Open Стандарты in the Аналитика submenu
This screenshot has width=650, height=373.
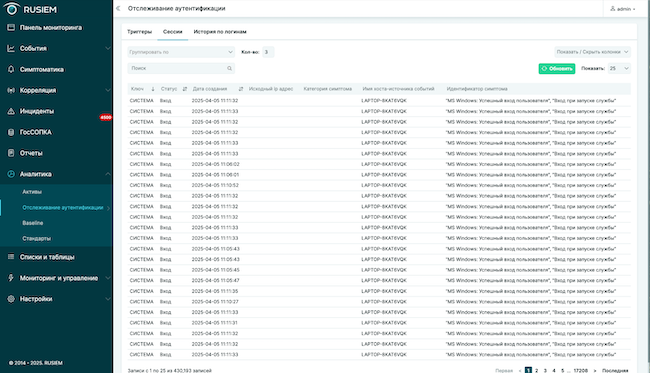coord(36,238)
